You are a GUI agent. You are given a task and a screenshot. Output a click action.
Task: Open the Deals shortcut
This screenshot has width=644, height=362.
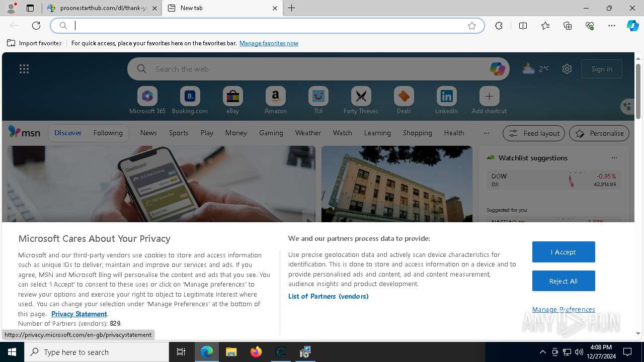(404, 101)
